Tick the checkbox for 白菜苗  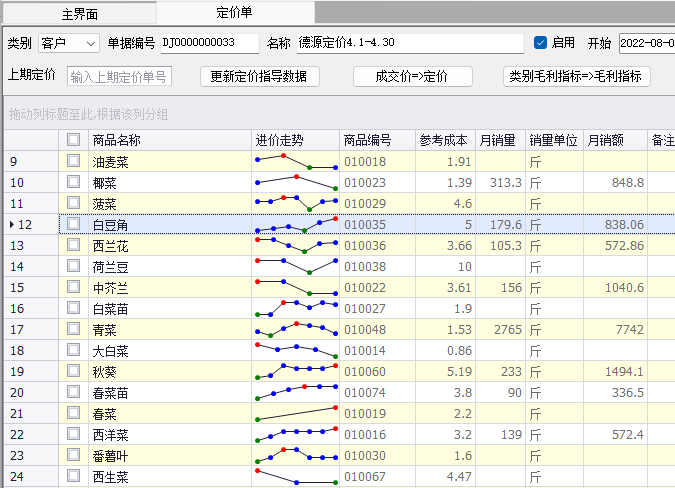tap(74, 308)
